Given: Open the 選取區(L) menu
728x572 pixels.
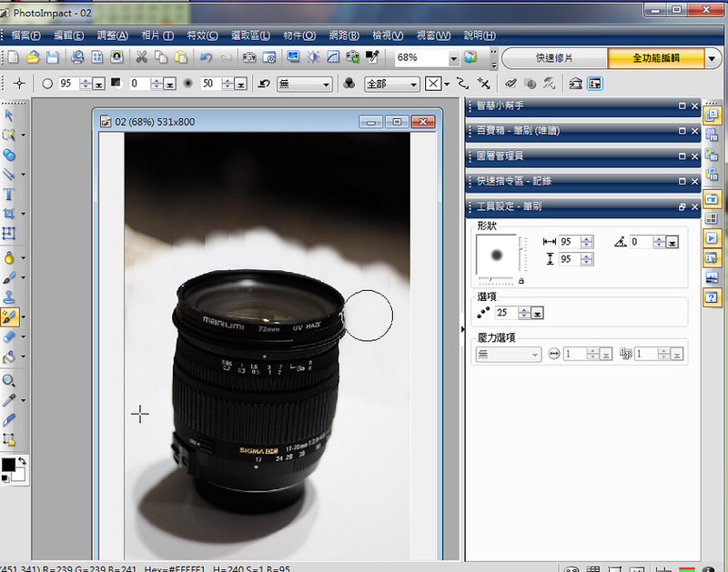Looking at the screenshot, I should pos(250,35).
